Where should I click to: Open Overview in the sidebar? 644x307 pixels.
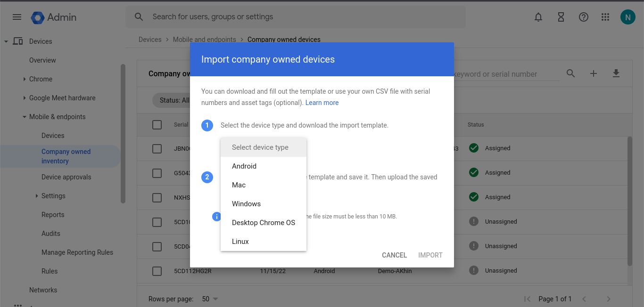pyautogui.click(x=42, y=60)
